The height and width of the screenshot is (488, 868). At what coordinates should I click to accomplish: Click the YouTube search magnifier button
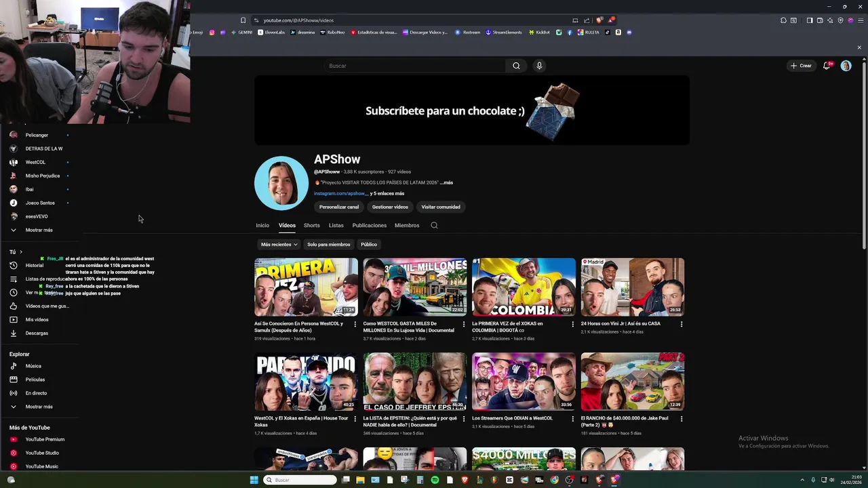[516, 66]
